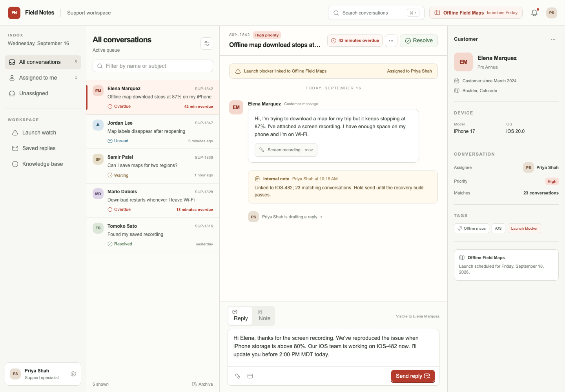565x392 pixels.
Task: Click the Launch blocker tag
Action: click(x=524, y=229)
